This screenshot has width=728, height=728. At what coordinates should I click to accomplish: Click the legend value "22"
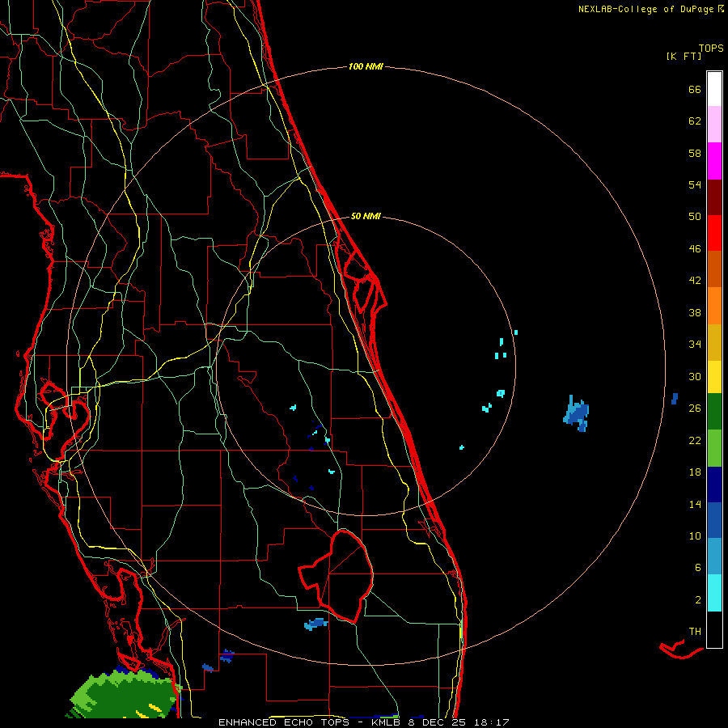tap(695, 440)
